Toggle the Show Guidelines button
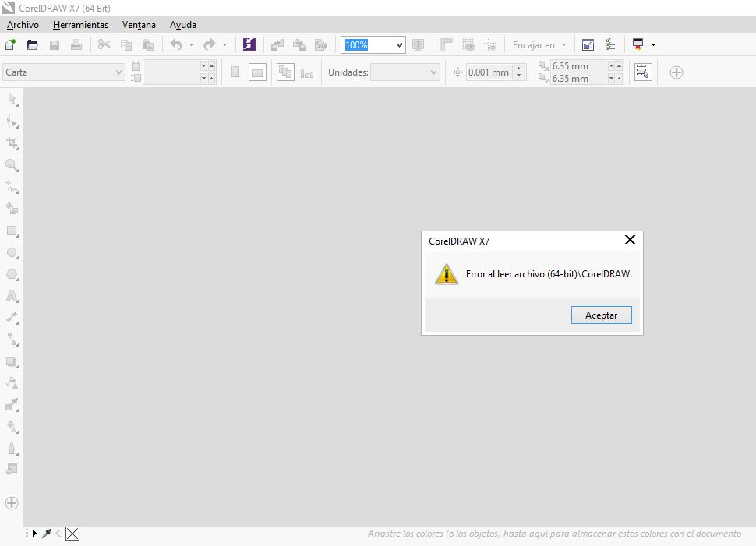Viewport: 756px width, 546px height. click(490, 45)
